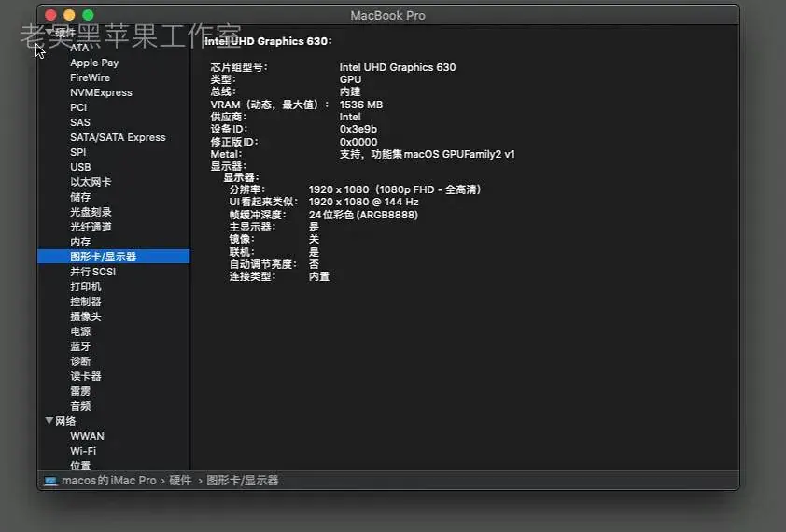
Task: Select 内存 in the sidebar
Action: coord(80,242)
